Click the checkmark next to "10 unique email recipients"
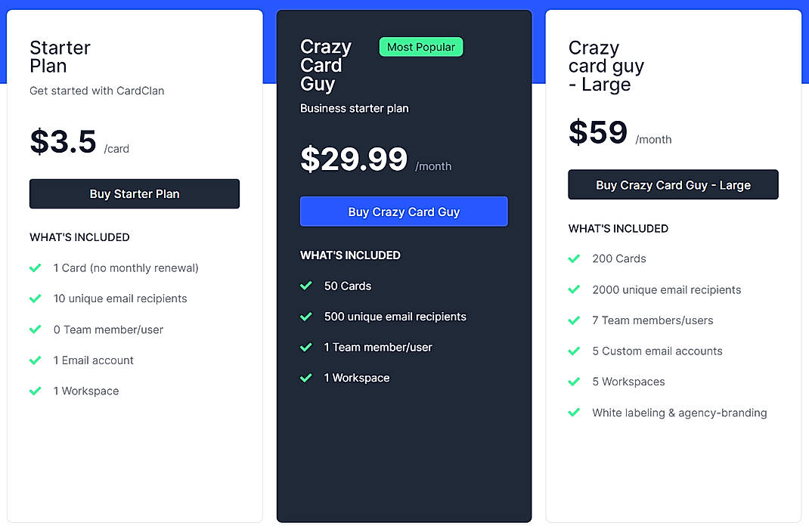 (x=35, y=298)
